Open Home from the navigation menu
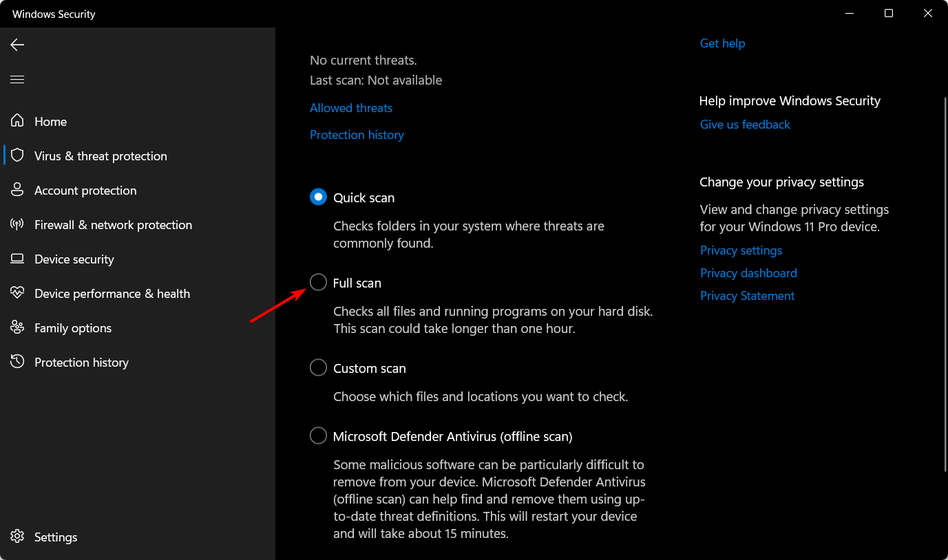This screenshot has height=560, width=948. point(50,121)
